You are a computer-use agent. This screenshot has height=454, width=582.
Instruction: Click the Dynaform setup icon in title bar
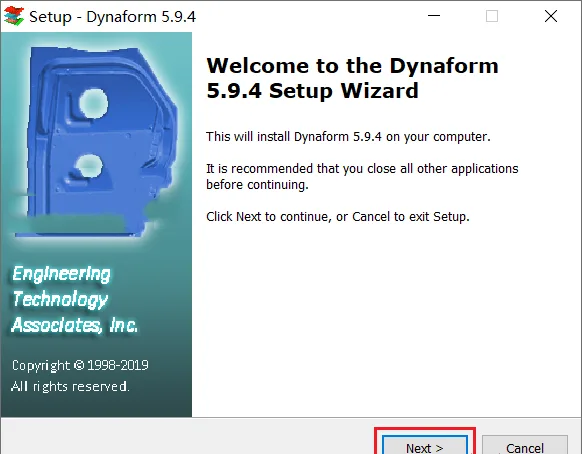point(14,16)
